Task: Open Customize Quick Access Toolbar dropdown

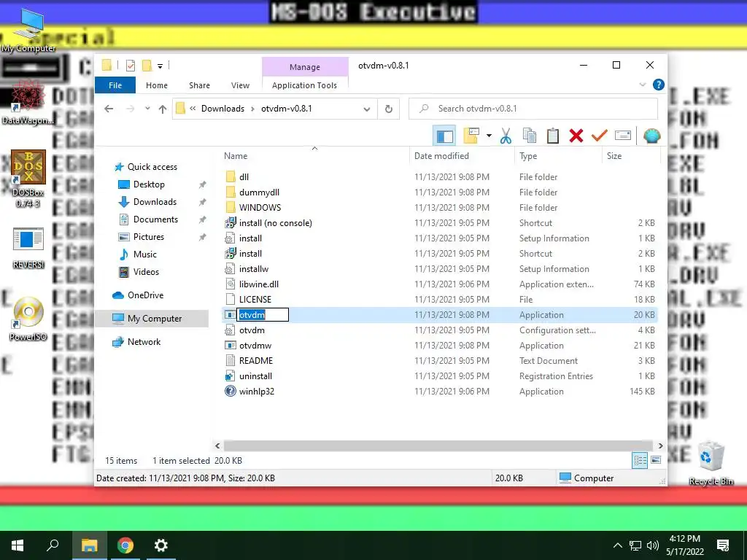Action: 160,66
